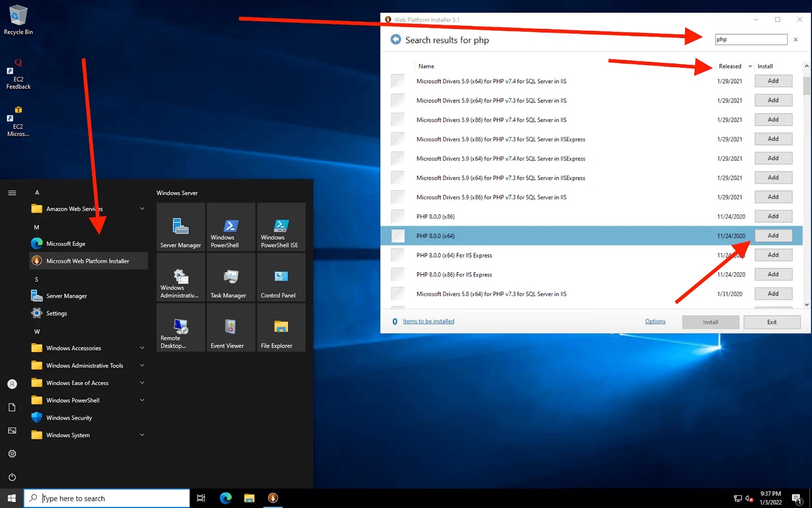Sort results by Name column header
This screenshot has height=508, width=812.
426,67
